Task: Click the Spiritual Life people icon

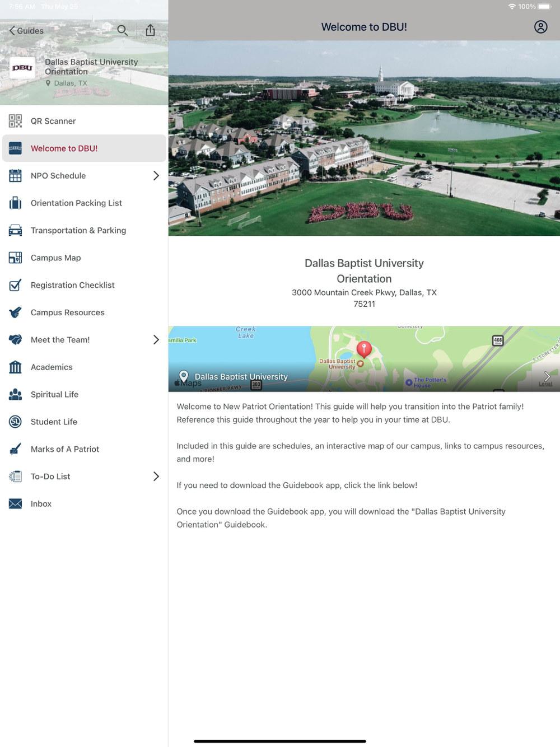Action: [x=16, y=394]
